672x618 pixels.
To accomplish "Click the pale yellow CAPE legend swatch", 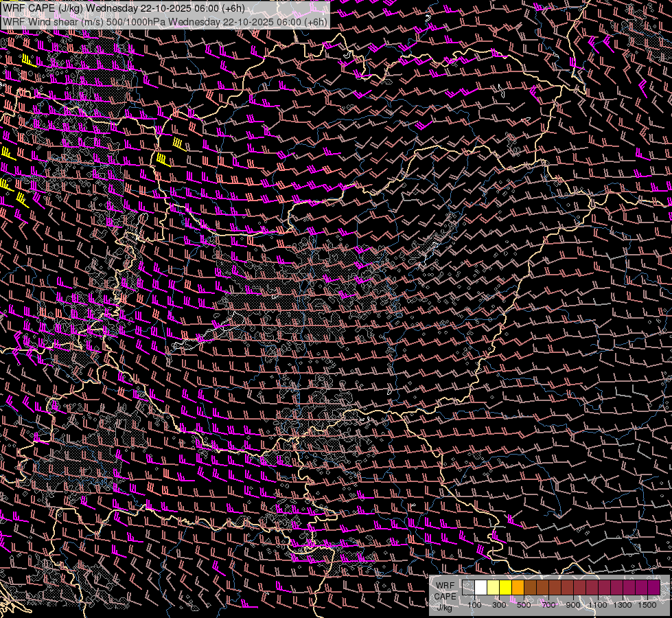I will tap(494, 588).
